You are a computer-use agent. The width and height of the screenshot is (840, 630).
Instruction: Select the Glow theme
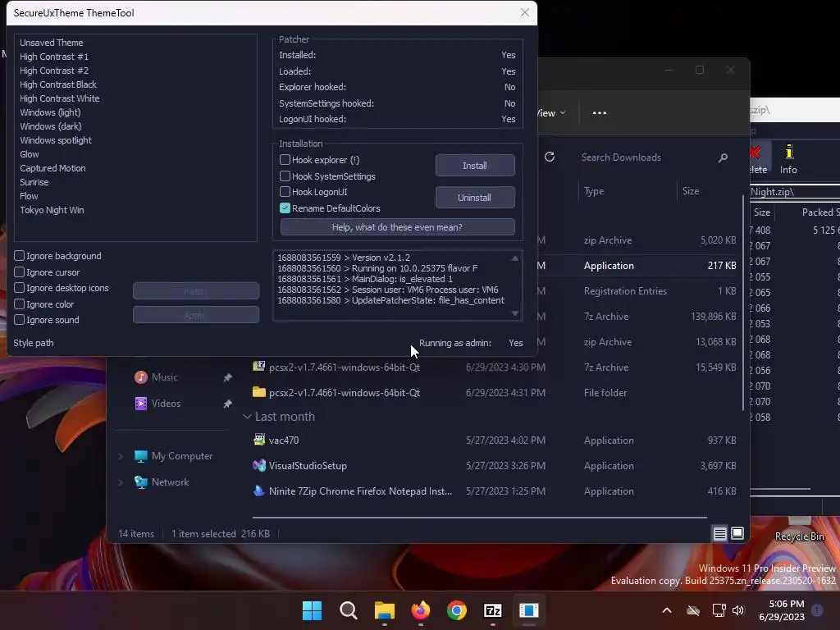(30, 153)
